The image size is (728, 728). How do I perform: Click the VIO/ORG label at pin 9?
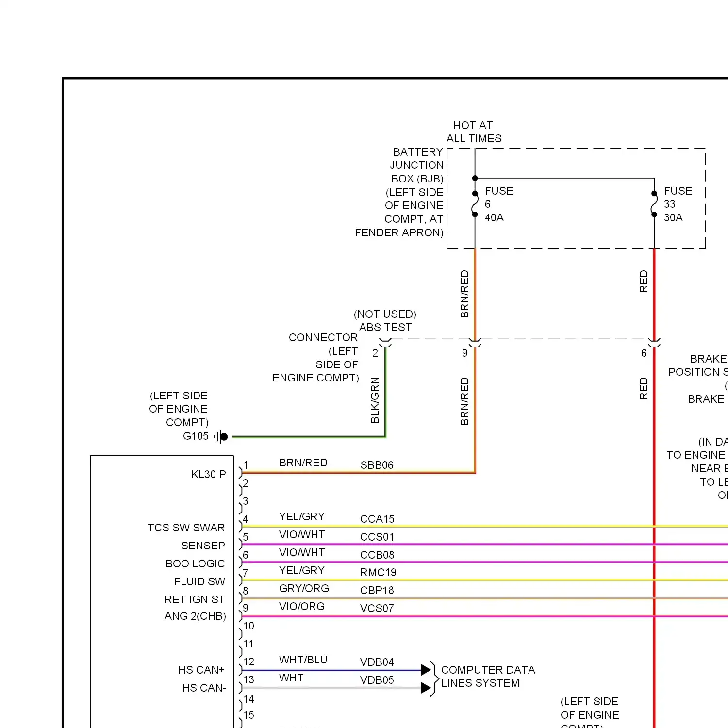click(302, 607)
